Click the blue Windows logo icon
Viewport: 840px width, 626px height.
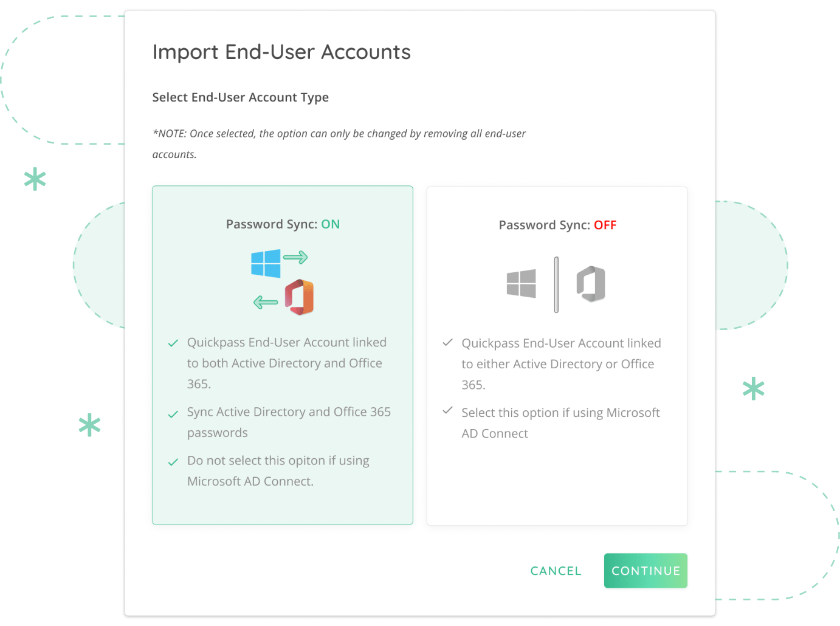(266, 263)
